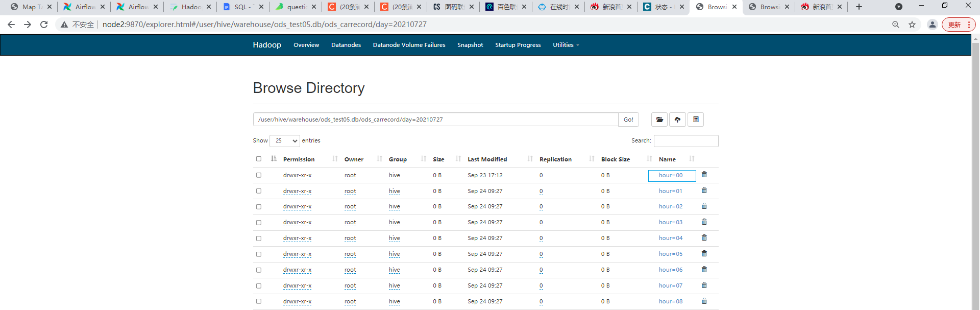Delete the hour=05 directory with trash icon
The width and height of the screenshot is (980, 310).
tap(704, 254)
